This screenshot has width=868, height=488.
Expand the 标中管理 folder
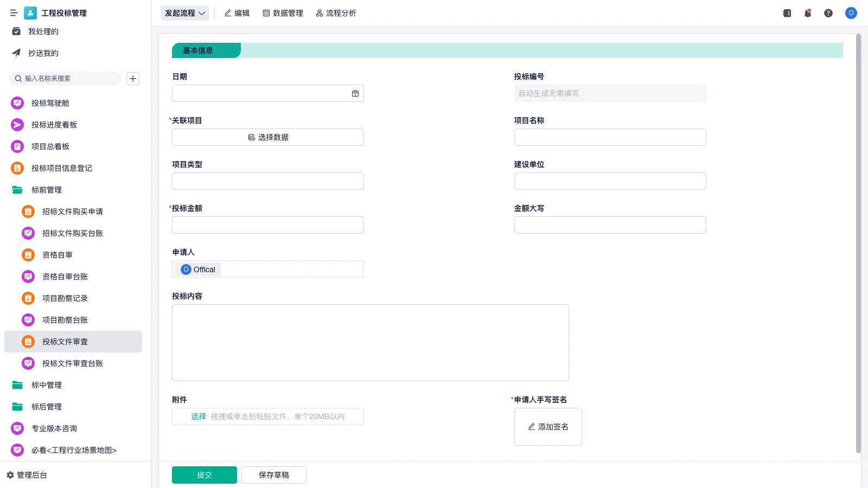(47, 385)
